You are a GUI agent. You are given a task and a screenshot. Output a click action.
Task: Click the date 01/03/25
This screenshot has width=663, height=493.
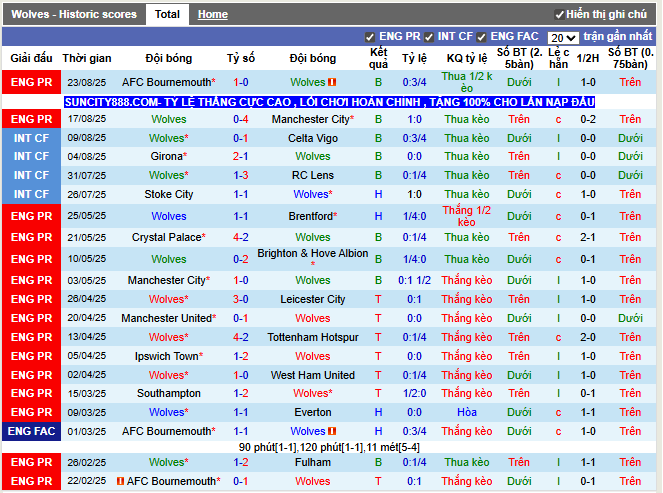[x=87, y=431]
